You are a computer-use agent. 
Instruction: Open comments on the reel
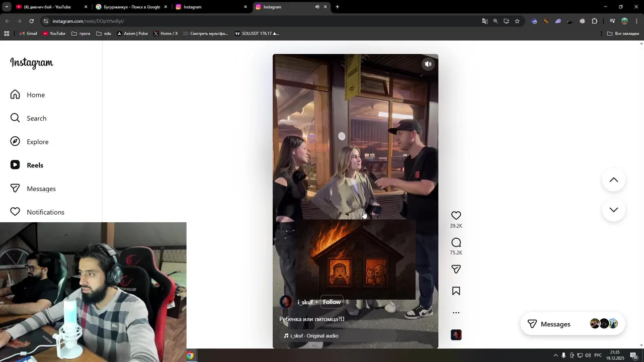point(456,242)
